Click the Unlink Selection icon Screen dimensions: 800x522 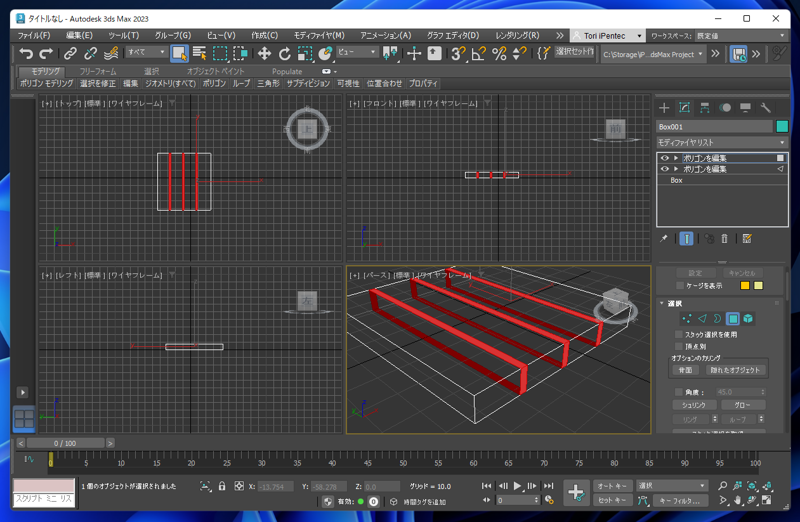coord(90,53)
